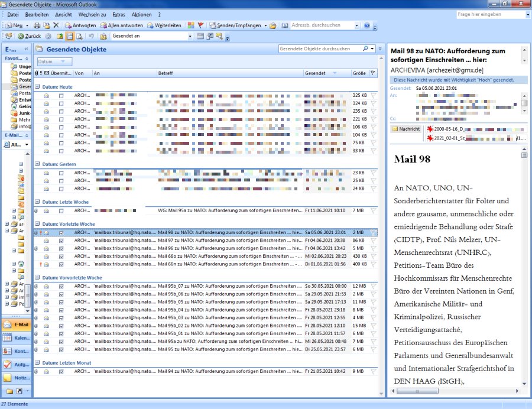Open the Datum arrange-by dropdown
The width and height of the screenshot is (532, 409).
click(x=54, y=61)
